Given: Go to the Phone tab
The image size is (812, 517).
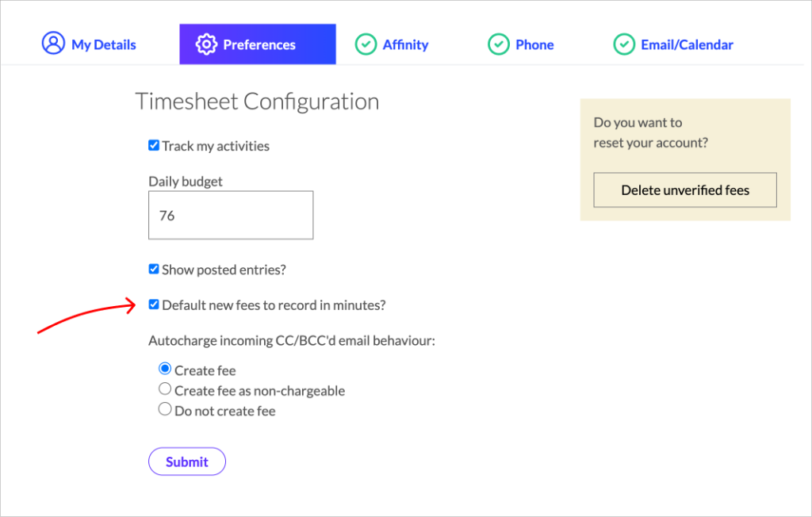Looking at the screenshot, I should pyautogui.click(x=534, y=45).
